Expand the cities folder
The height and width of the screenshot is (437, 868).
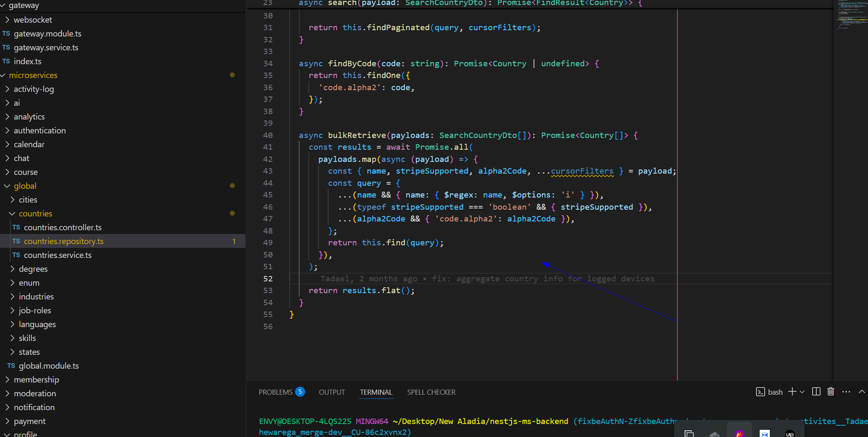coord(28,200)
